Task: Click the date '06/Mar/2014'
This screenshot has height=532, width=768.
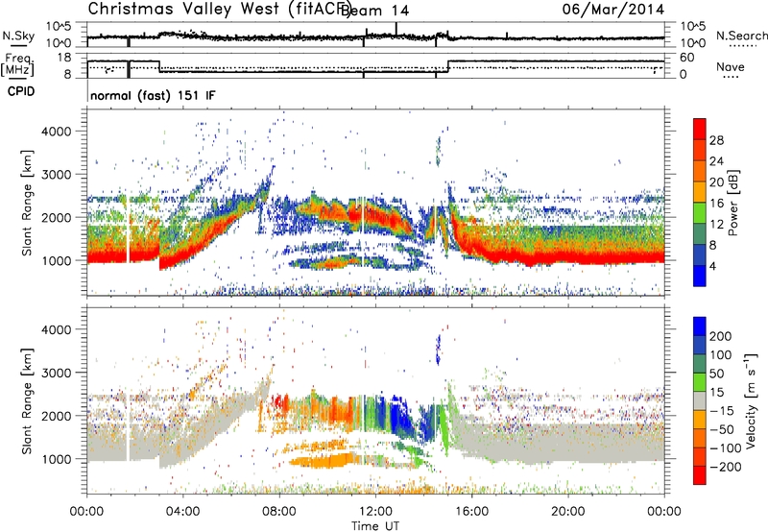Action: pyautogui.click(x=613, y=9)
